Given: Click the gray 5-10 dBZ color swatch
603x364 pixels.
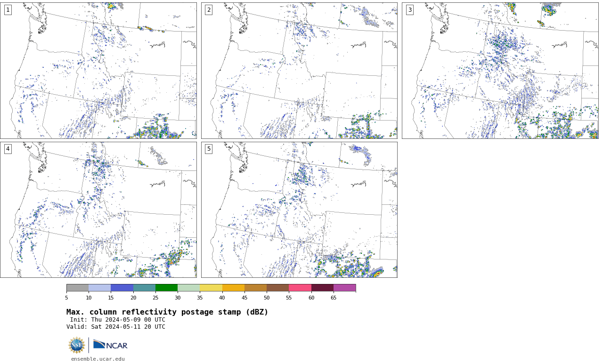Looking at the screenshot, I should pos(77,288).
